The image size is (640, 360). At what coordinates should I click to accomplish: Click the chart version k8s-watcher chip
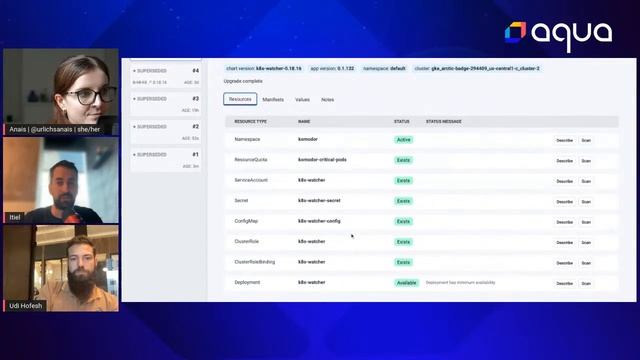(264, 69)
